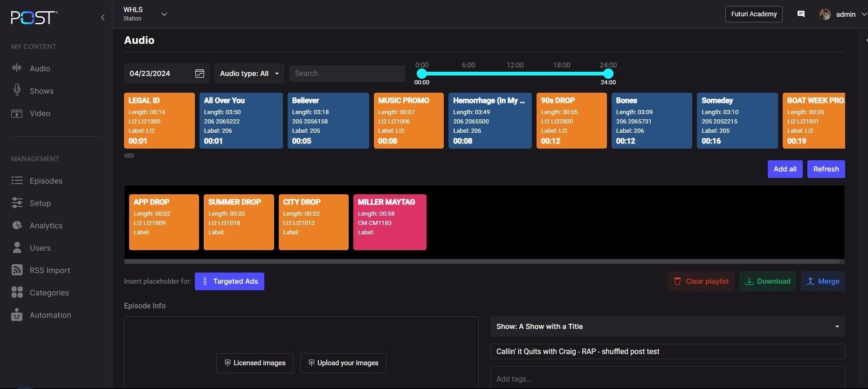The width and height of the screenshot is (868, 389).
Task: Click the Shows microphone icon
Action: pyautogui.click(x=17, y=90)
